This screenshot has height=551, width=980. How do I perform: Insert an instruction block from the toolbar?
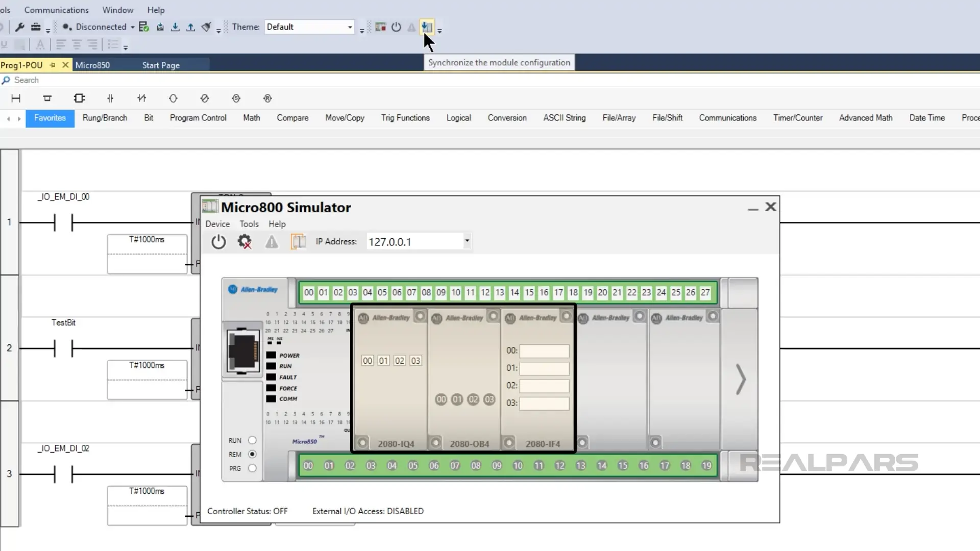79,98
